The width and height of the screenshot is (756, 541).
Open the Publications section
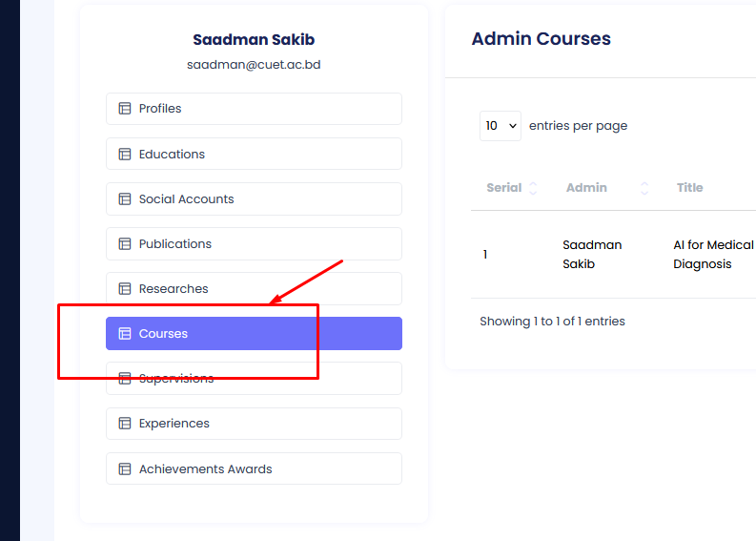254,244
